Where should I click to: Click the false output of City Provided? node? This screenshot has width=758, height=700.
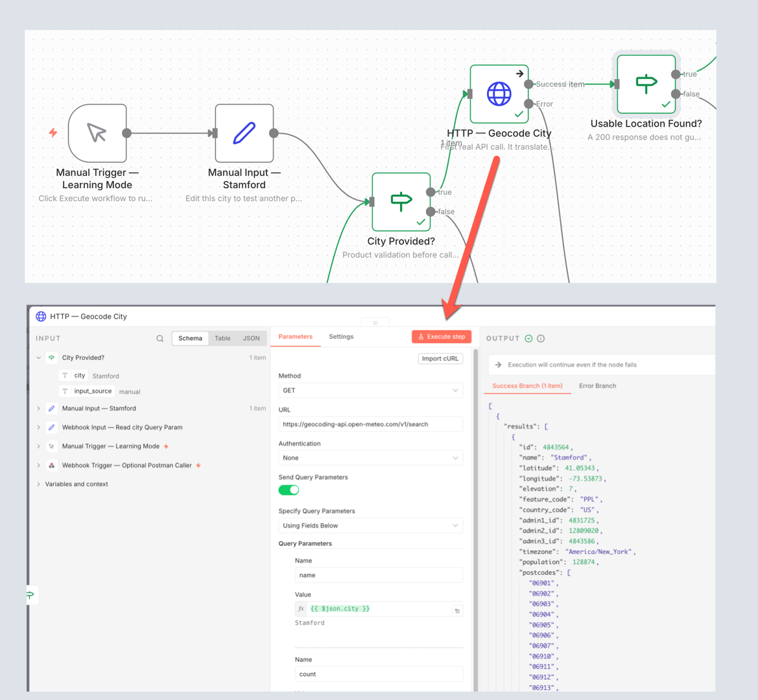click(431, 211)
